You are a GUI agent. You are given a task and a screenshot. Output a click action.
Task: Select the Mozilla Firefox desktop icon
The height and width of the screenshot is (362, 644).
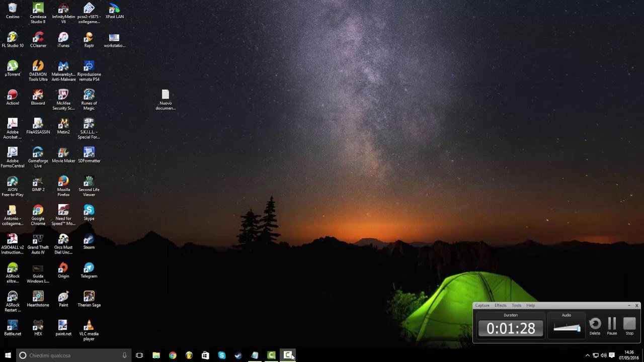click(x=63, y=187)
